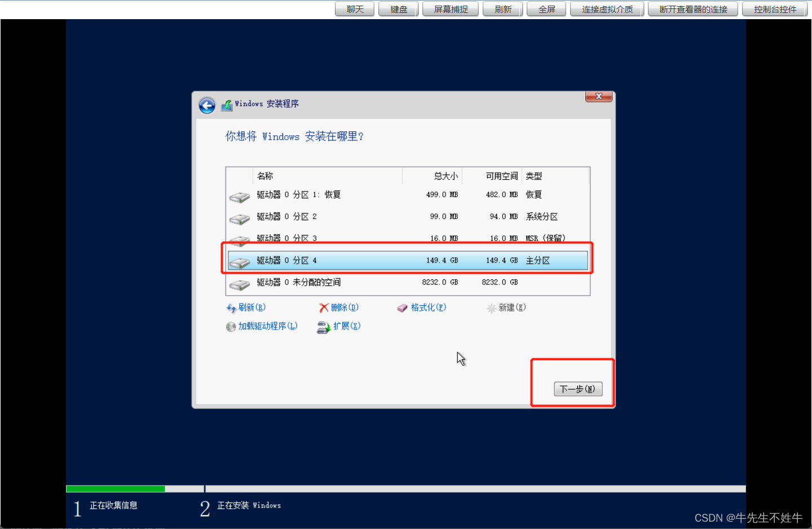The height and width of the screenshot is (529, 812).
Task: Click the 主分区 type cell
Action: tap(538, 261)
